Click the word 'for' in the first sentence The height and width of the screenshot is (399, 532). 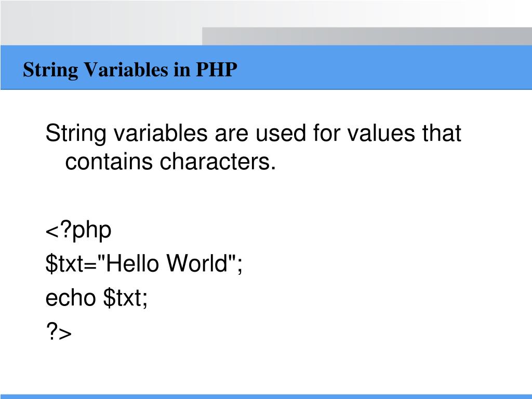326,132
